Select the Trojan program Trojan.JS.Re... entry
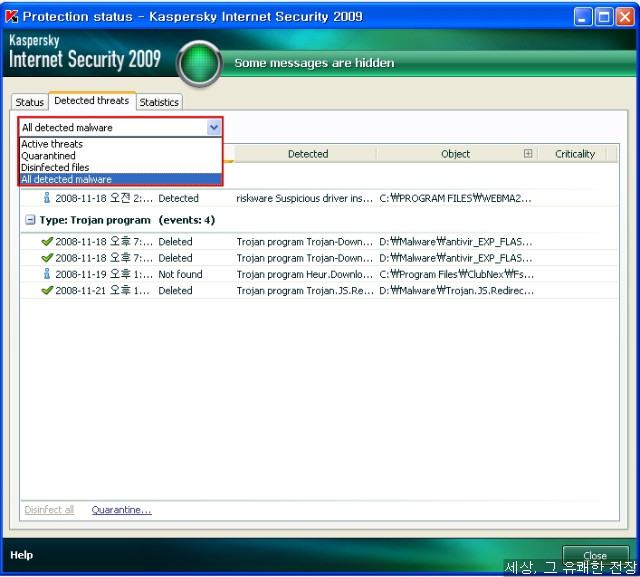The image size is (640, 577). [x=304, y=291]
